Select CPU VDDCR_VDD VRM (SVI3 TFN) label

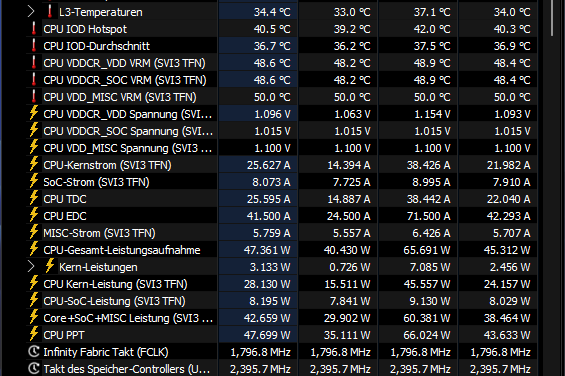point(124,63)
